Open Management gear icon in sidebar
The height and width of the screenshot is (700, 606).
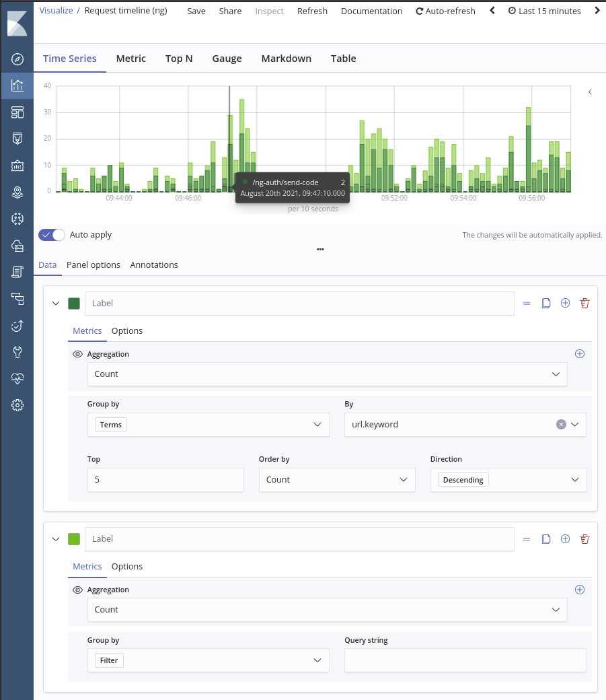pos(17,405)
